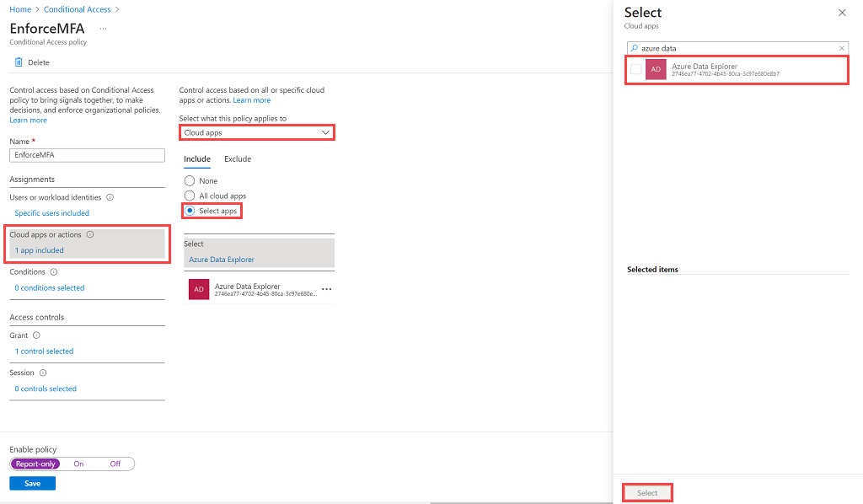Expand the Grant controls section
863x504 pixels.
point(44,351)
